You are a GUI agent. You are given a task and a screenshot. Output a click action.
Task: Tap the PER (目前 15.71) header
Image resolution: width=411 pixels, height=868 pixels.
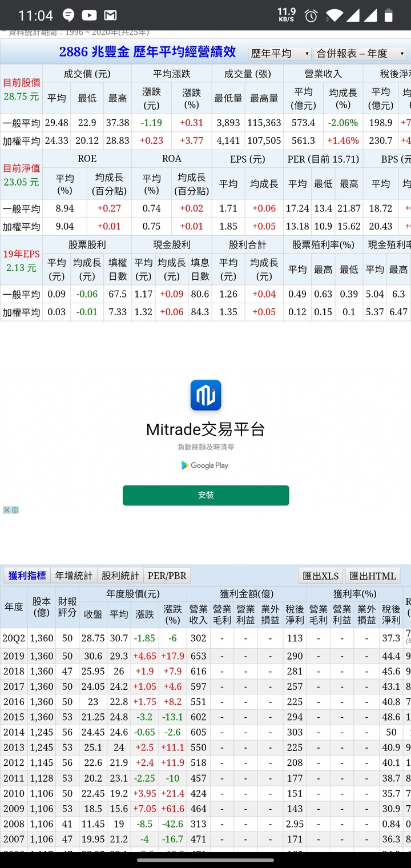point(323,159)
